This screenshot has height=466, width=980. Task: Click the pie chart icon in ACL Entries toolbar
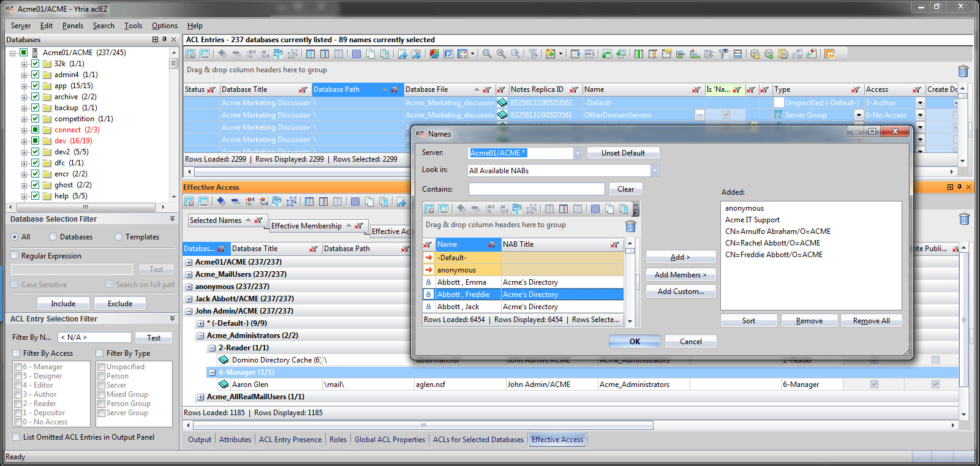pos(434,54)
